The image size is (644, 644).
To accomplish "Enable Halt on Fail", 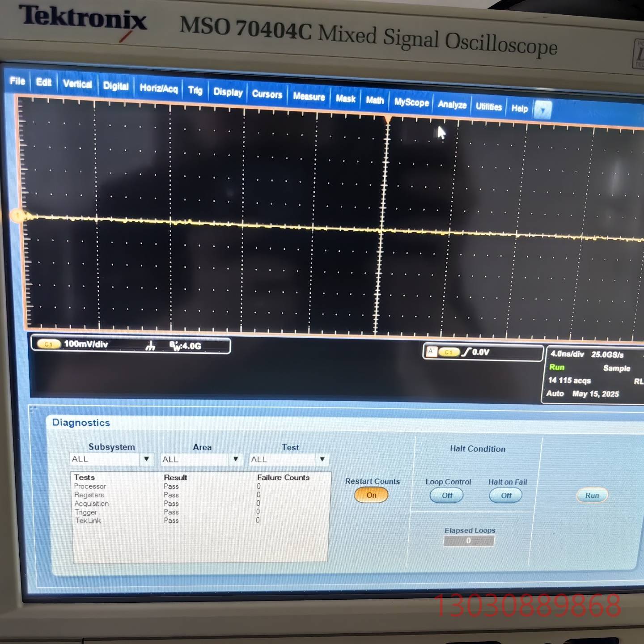I will pyautogui.click(x=505, y=495).
